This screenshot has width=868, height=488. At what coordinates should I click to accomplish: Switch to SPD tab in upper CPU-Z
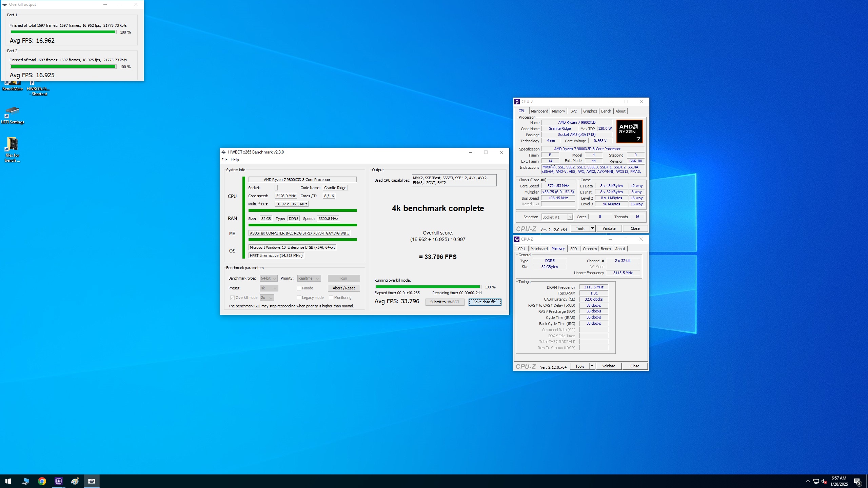574,111
